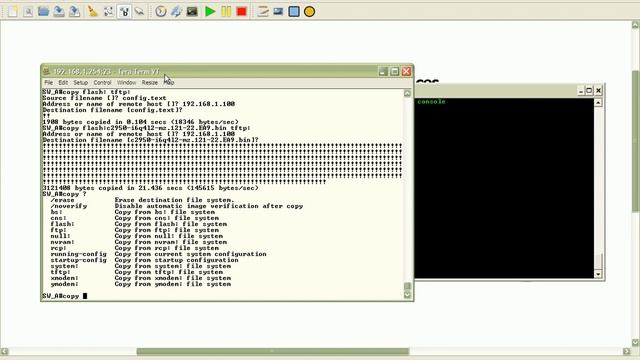This screenshot has width=640, height=360.
Task: Click the main workspace vertical scrollbar thumb
Action: click(x=636, y=141)
